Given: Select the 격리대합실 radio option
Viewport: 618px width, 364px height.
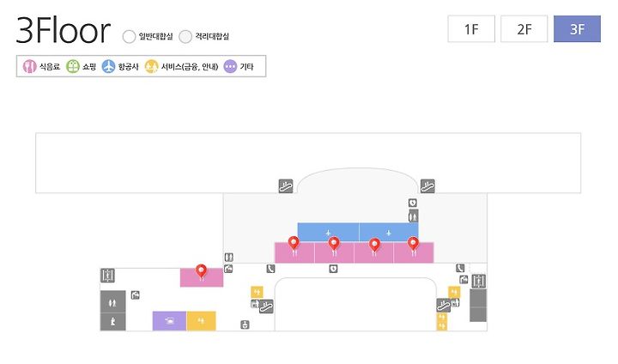Looking at the screenshot, I should tap(185, 37).
